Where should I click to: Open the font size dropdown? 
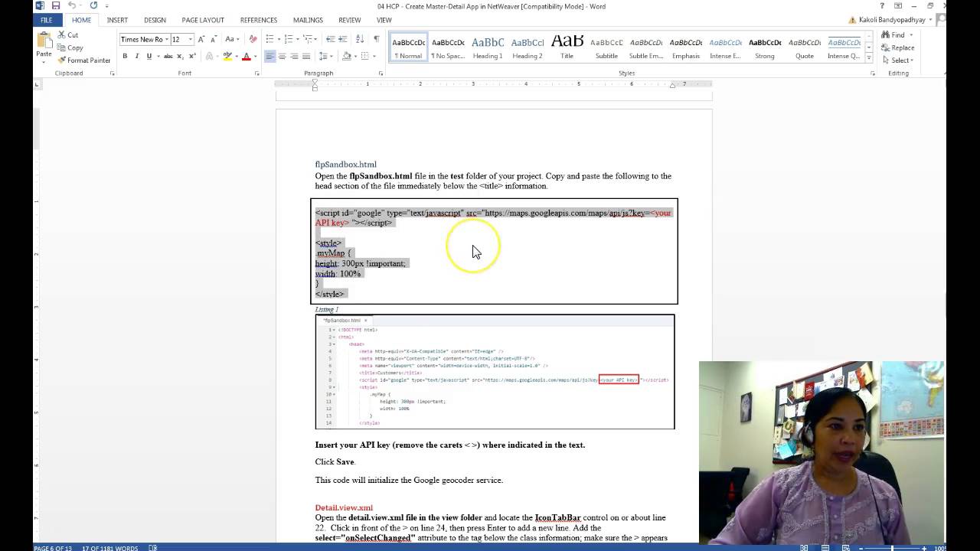point(190,39)
